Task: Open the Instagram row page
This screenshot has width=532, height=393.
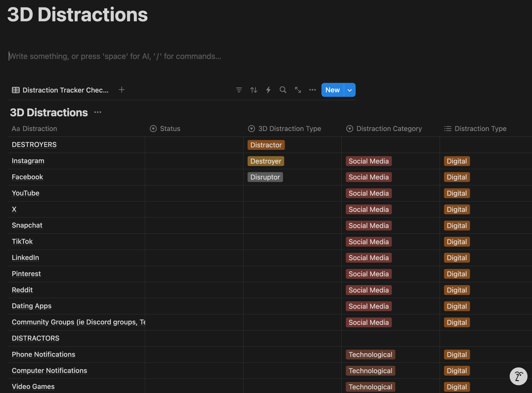Action: [x=28, y=161]
